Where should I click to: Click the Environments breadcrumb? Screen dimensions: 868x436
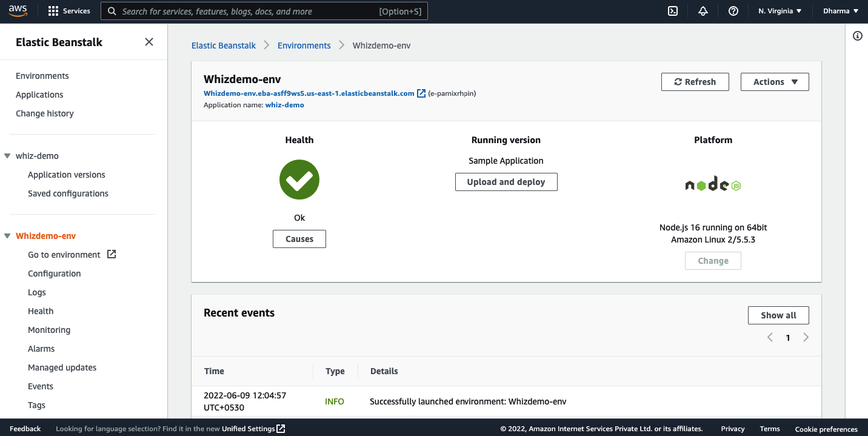(304, 45)
